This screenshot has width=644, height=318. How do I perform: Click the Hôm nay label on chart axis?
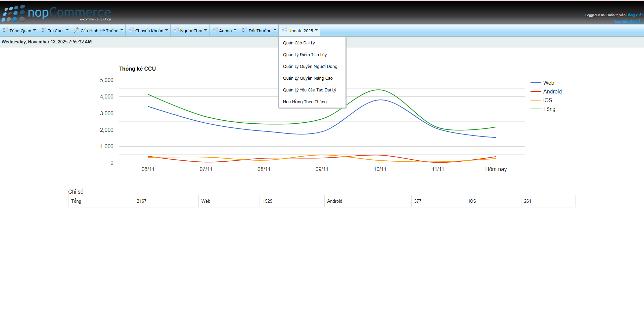pyautogui.click(x=496, y=169)
